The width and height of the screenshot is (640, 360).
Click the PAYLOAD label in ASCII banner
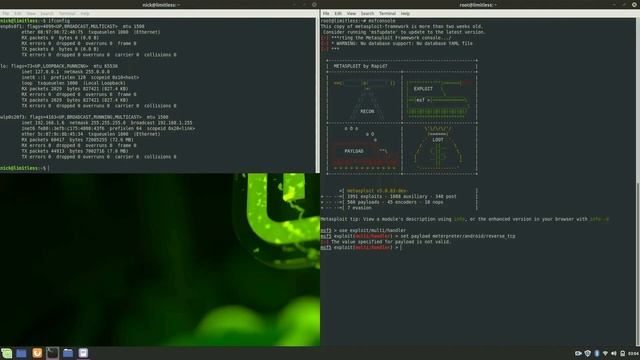(x=353, y=151)
